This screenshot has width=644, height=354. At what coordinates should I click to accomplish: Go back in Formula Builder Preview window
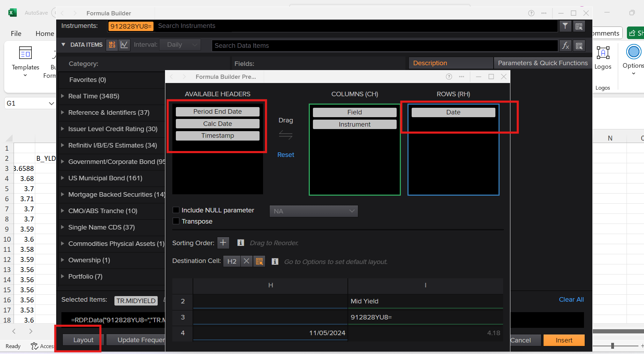171,77
